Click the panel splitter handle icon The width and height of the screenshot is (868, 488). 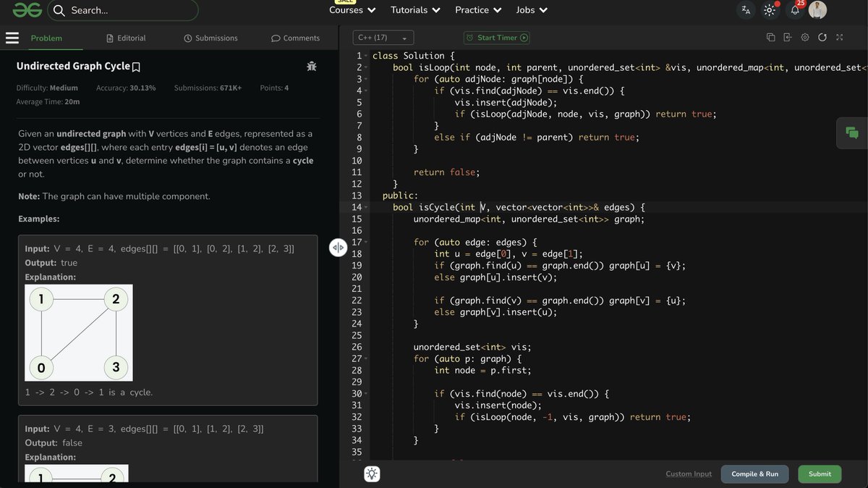click(338, 248)
